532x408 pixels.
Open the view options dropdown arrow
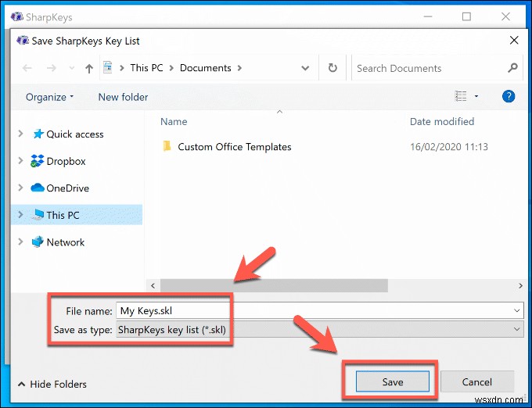(x=476, y=97)
